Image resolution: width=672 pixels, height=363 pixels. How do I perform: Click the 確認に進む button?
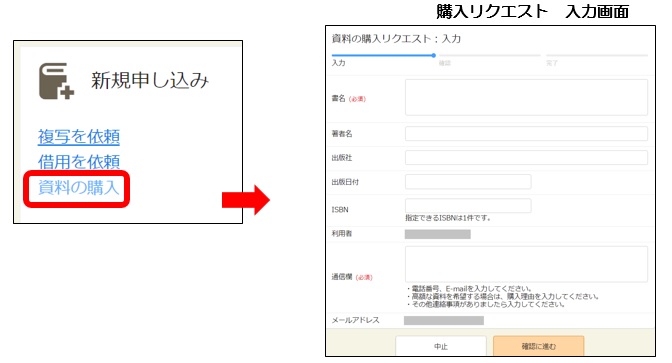(539, 346)
